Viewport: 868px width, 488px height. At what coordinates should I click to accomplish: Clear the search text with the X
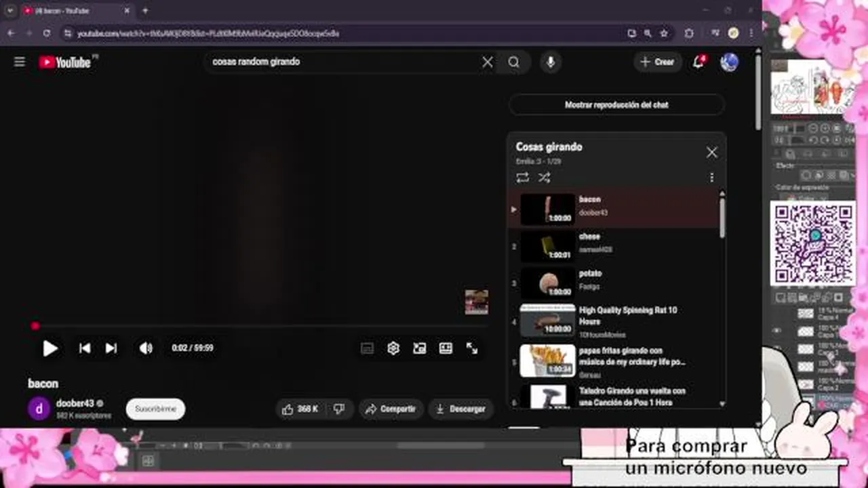[488, 62]
